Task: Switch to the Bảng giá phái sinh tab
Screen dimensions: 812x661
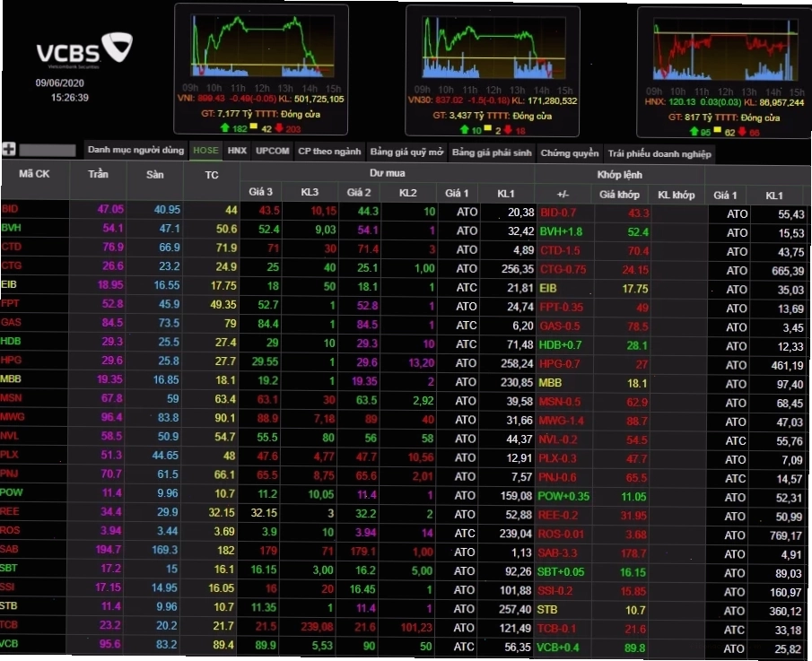Action: [492, 152]
